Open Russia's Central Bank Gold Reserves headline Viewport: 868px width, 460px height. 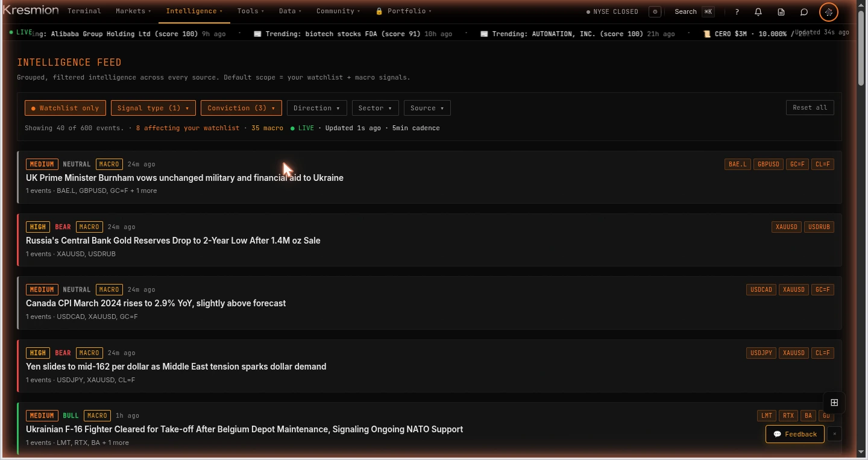coord(173,241)
